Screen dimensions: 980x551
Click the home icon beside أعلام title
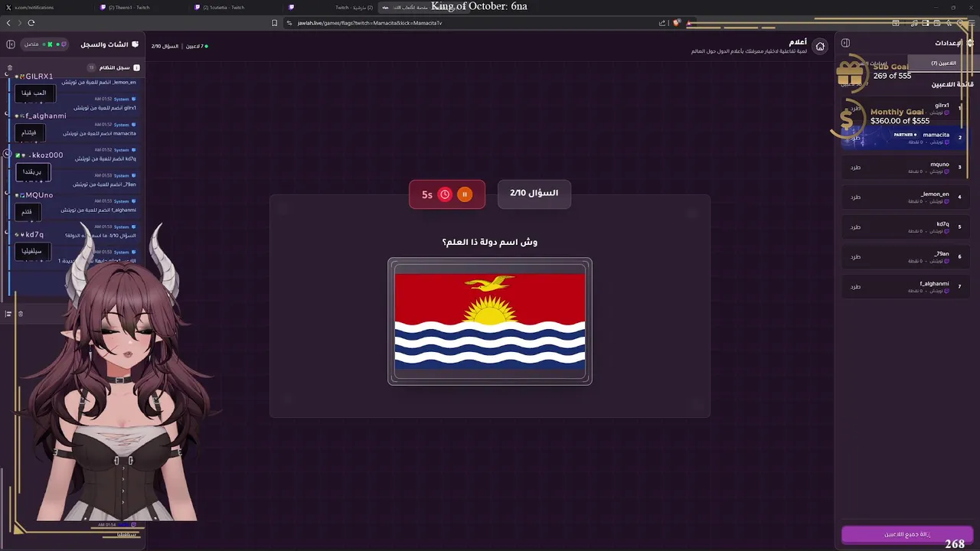[820, 46]
